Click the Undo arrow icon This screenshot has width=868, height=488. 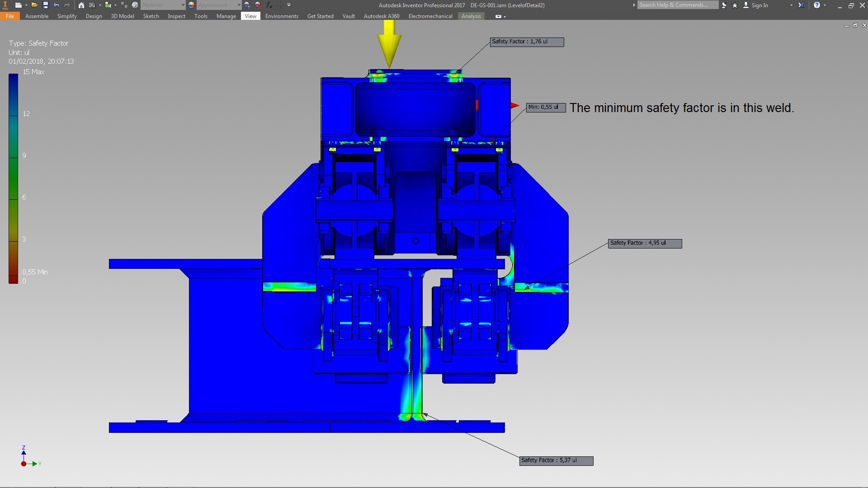coord(56,5)
